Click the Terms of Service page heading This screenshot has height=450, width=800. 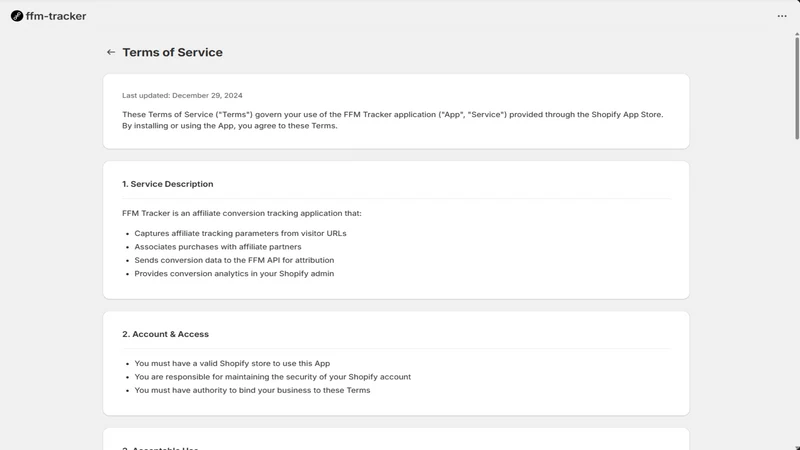pyautogui.click(x=172, y=52)
